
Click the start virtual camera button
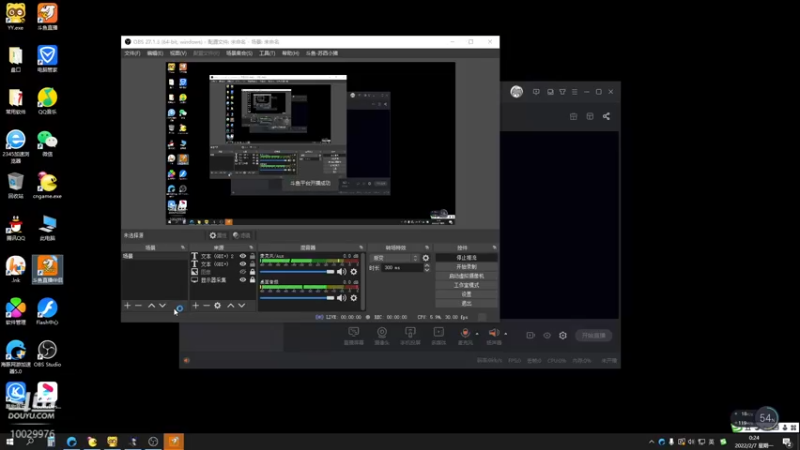[x=466, y=276]
